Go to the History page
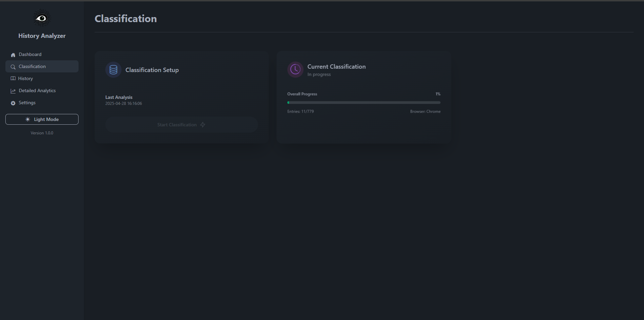 pyautogui.click(x=42, y=78)
